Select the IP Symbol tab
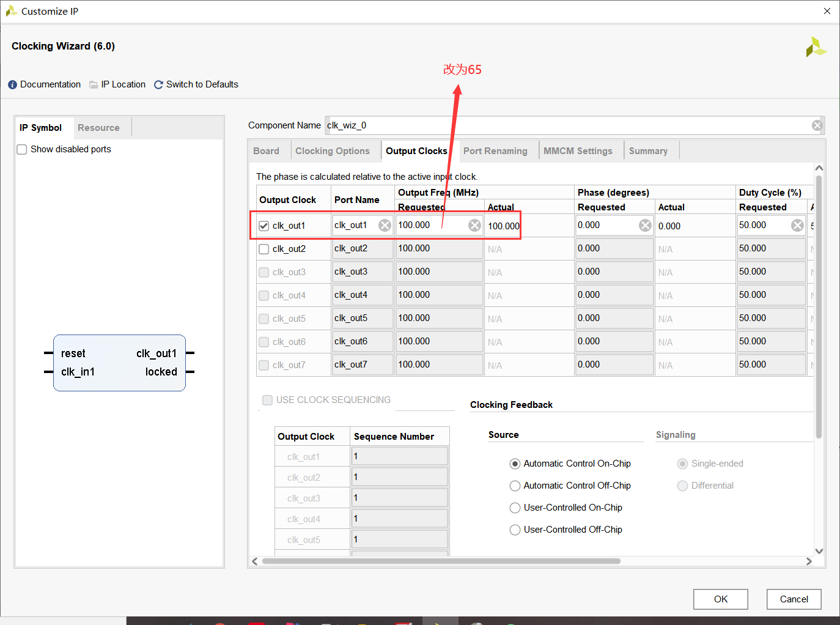This screenshot has width=840, height=625. pyautogui.click(x=41, y=128)
